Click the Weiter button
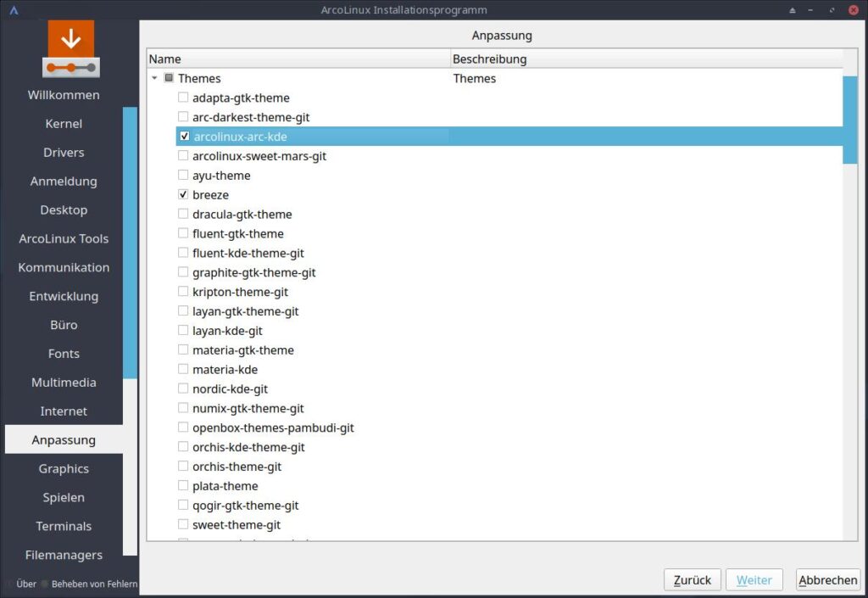This screenshot has width=868, height=598. pos(754,579)
